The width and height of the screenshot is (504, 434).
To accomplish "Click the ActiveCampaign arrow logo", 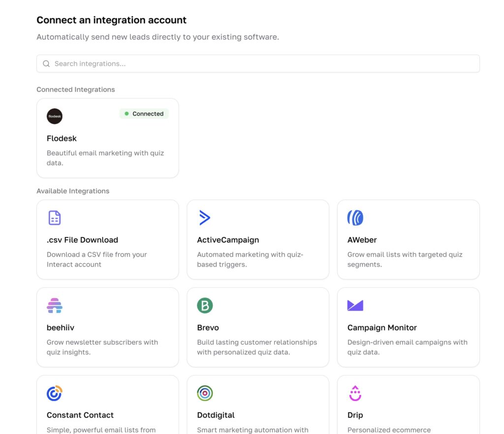I will coord(205,218).
